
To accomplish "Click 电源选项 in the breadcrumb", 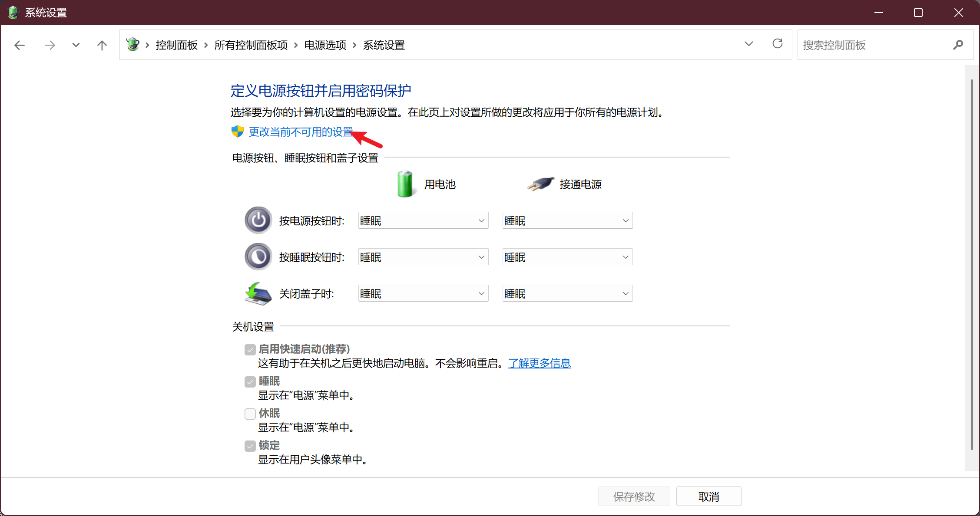I will (x=325, y=45).
